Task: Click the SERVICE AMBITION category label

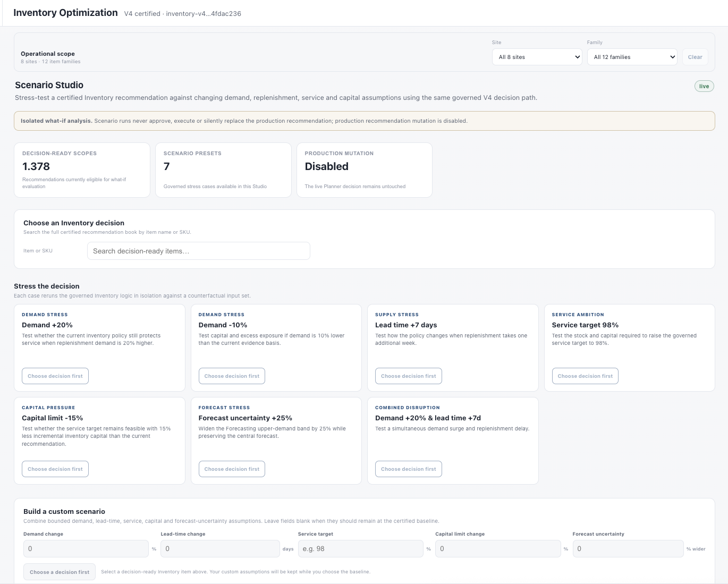Action: pyautogui.click(x=578, y=315)
